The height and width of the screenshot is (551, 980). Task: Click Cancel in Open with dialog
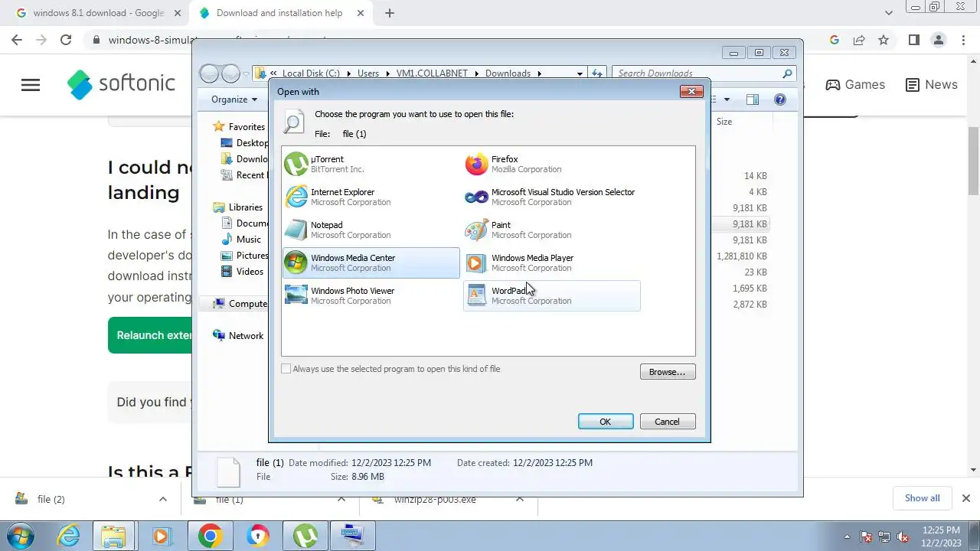pyautogui.click(x=667, y=422)
